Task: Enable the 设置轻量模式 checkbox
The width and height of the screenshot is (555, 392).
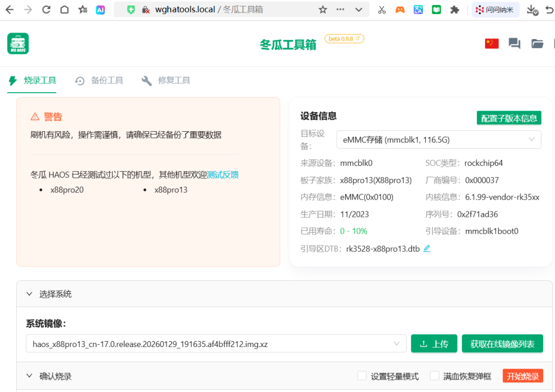Action: [362, 376]
